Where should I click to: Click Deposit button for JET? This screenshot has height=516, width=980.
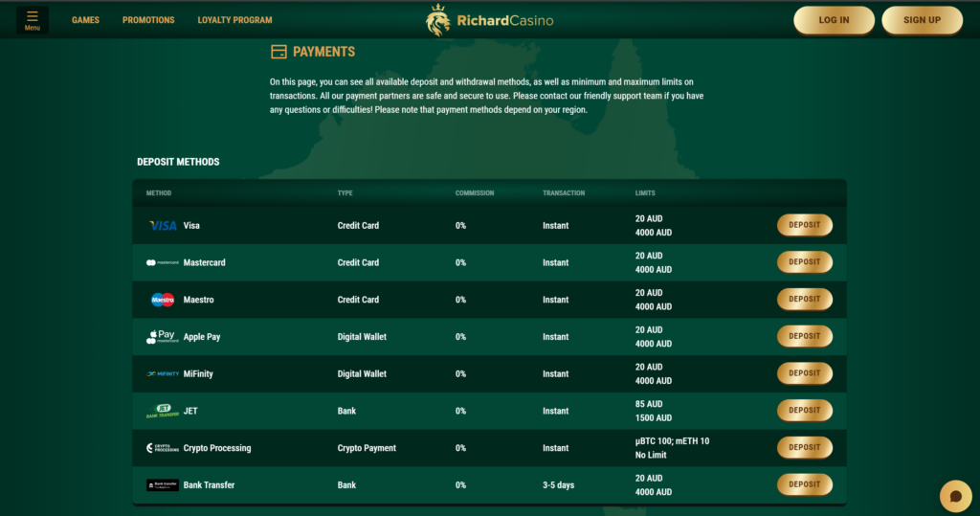804,411
